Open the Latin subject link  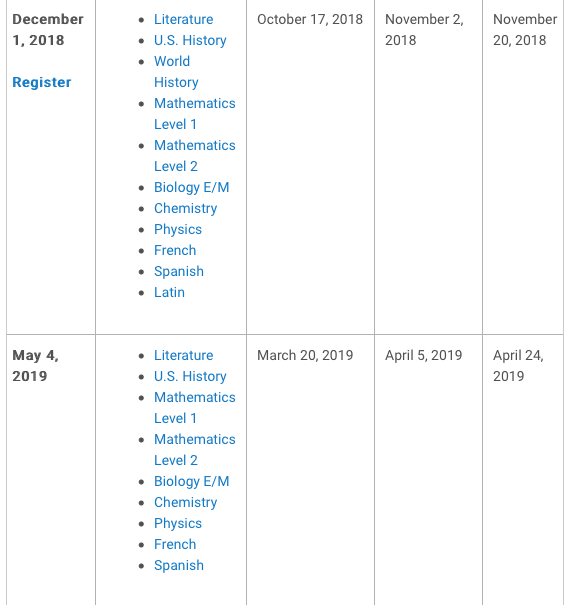[169, 292]
